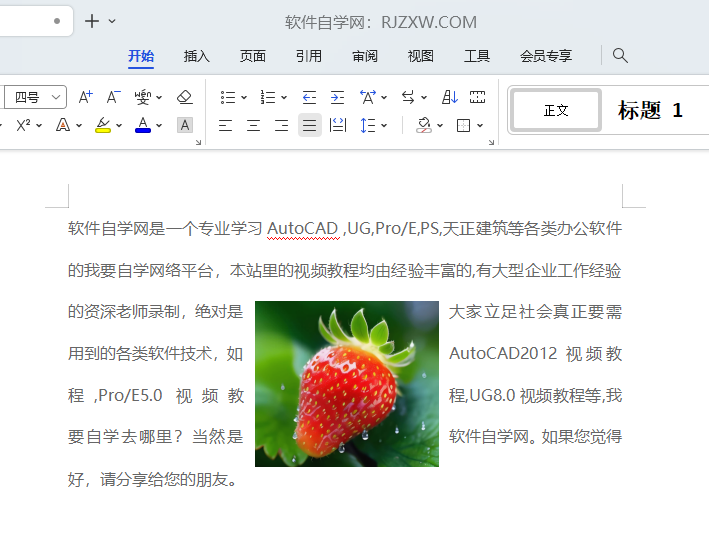Switch to the 开始 tab
Image resolution: width=709 pixels, height=555 pixels.
coord(141,56)
